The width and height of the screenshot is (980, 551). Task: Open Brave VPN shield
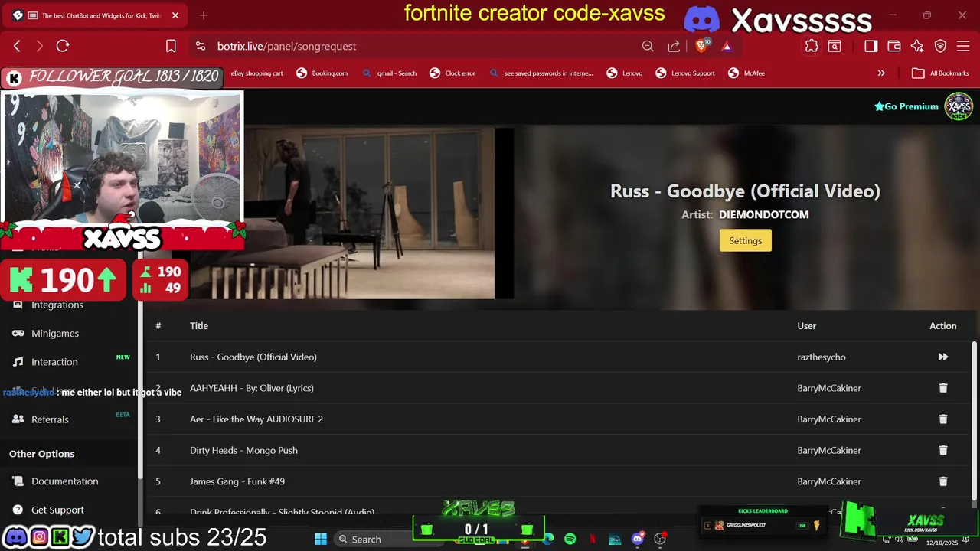(x=941, y=46)
